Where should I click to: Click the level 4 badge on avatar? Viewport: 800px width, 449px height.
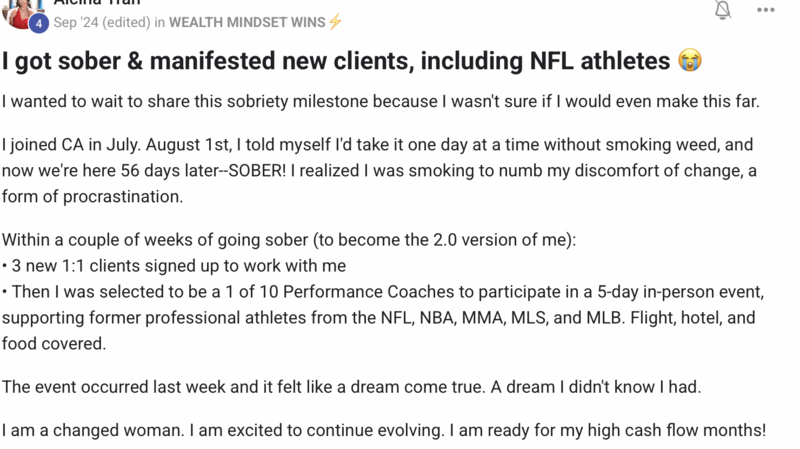[x=38, y=23]
